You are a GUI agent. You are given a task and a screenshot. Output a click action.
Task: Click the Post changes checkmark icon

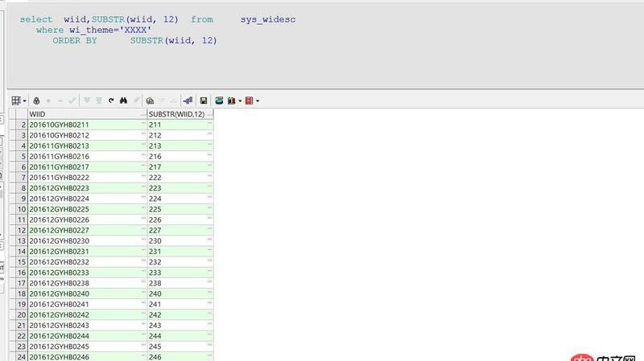click(72, 101)
